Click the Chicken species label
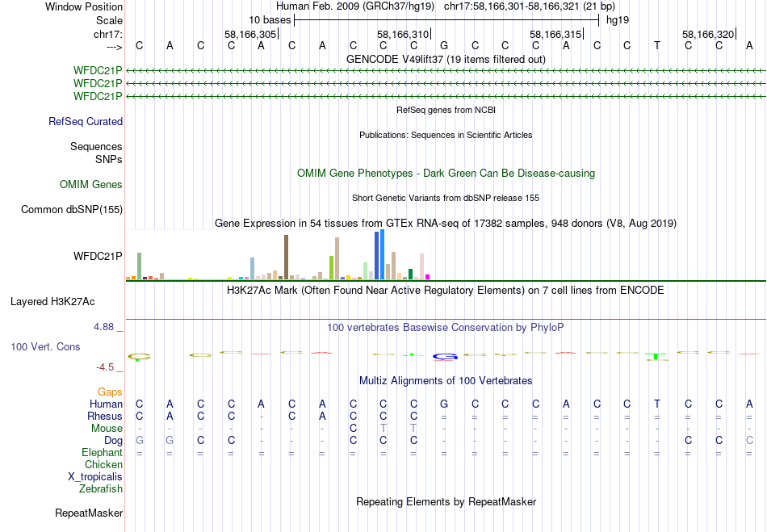 (x=103, y=464)
